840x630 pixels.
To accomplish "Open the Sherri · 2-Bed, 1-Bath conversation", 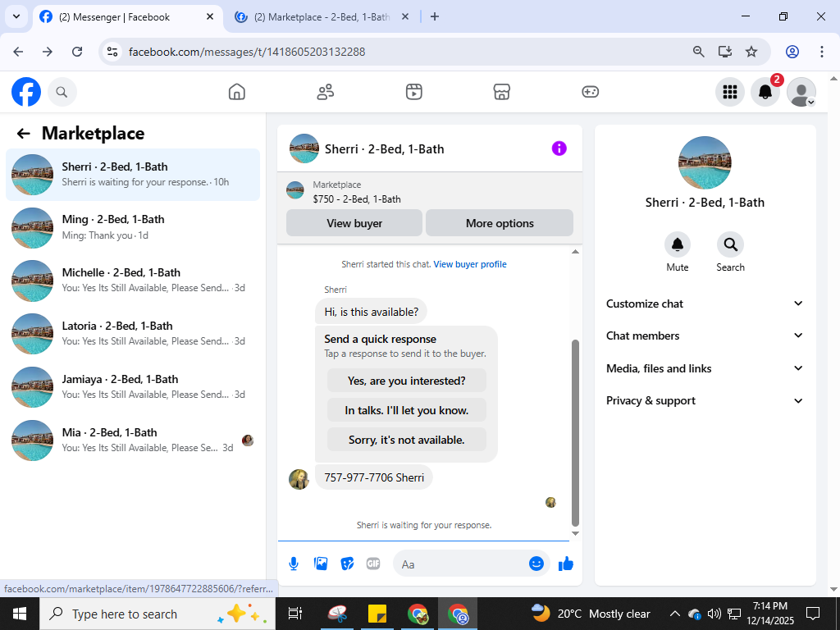I will click(x=133, y=175).
